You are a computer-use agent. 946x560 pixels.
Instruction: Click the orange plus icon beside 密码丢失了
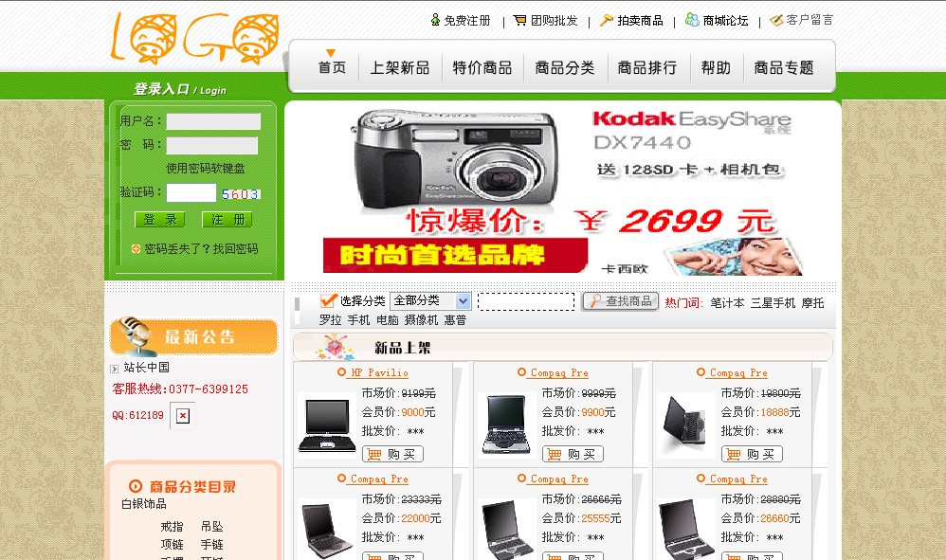(x=136, y=248)
